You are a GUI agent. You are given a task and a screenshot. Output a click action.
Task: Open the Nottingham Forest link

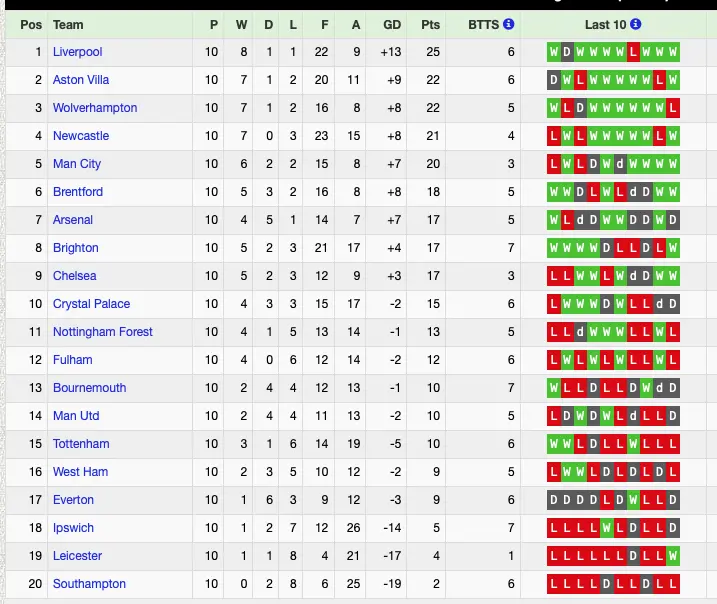tap(103, 332)
